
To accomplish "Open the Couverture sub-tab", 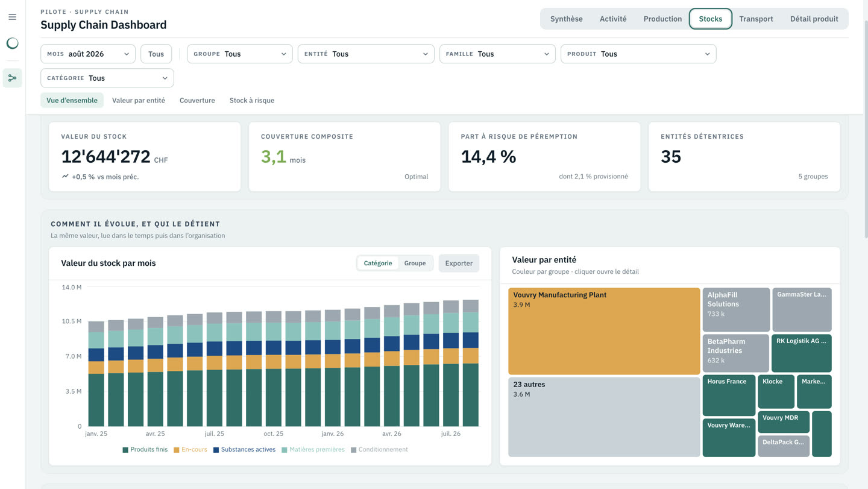I will pos(197,100).
